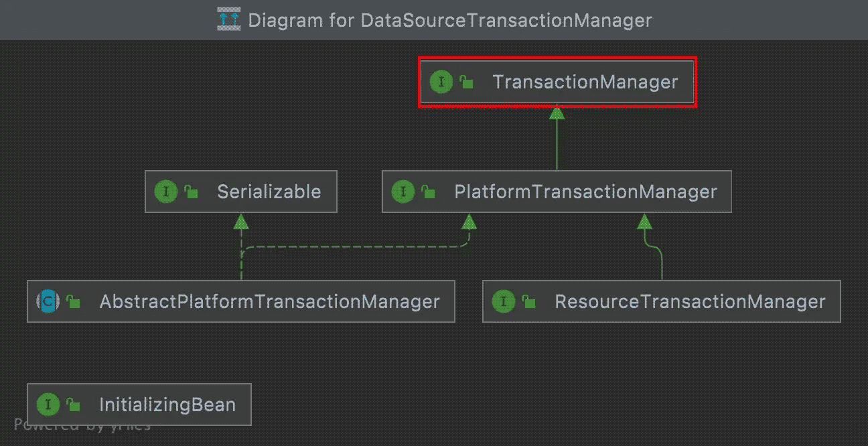
Task: Click the interface icon on TransactionManager node
Action: 441,82
